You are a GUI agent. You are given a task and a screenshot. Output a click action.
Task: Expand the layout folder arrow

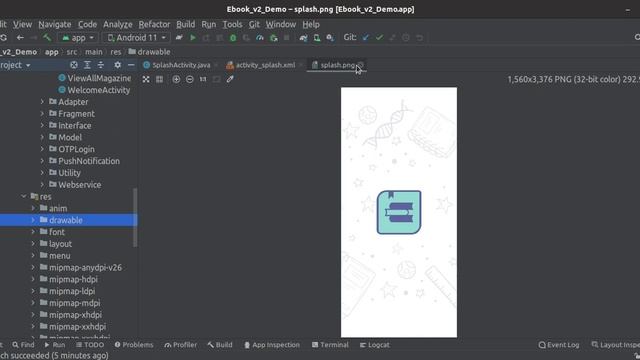[33, 244]
